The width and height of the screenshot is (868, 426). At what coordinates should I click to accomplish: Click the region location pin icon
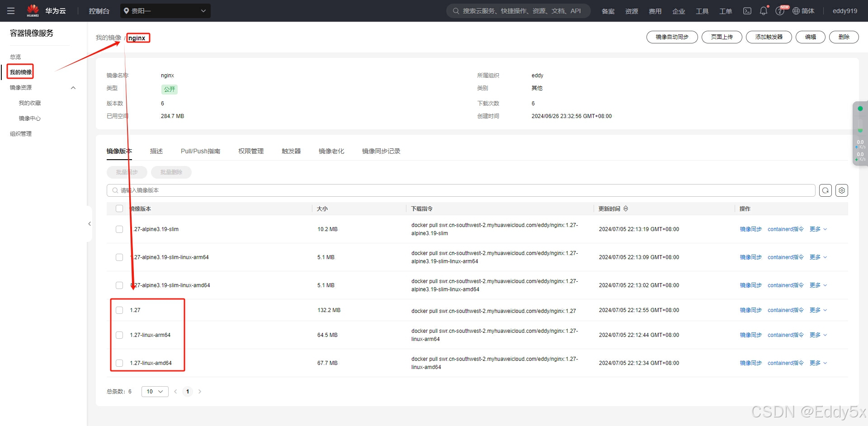click(x=127, y=11)
